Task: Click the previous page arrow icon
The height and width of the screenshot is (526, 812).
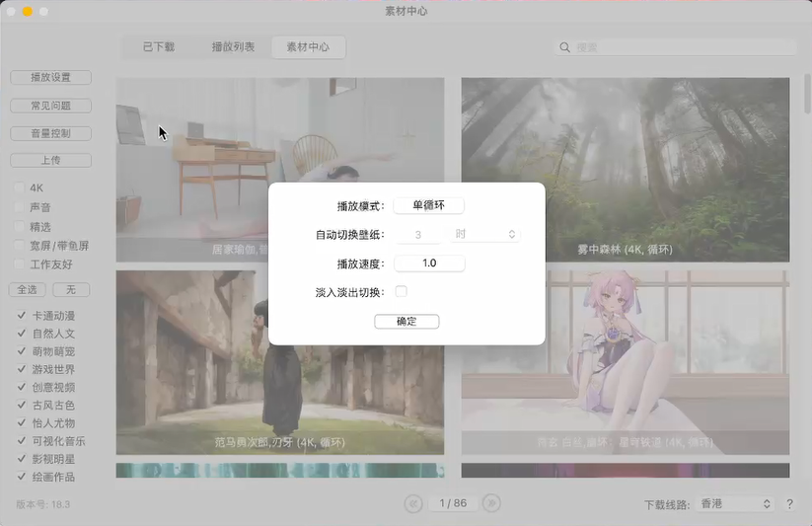Action: tap(414, 503)
